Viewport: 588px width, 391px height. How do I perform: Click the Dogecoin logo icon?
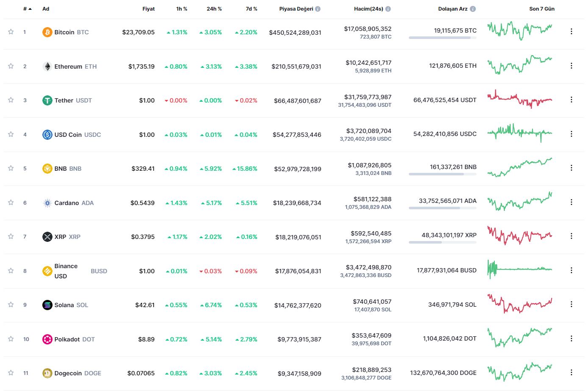click(x=47, y=373)
